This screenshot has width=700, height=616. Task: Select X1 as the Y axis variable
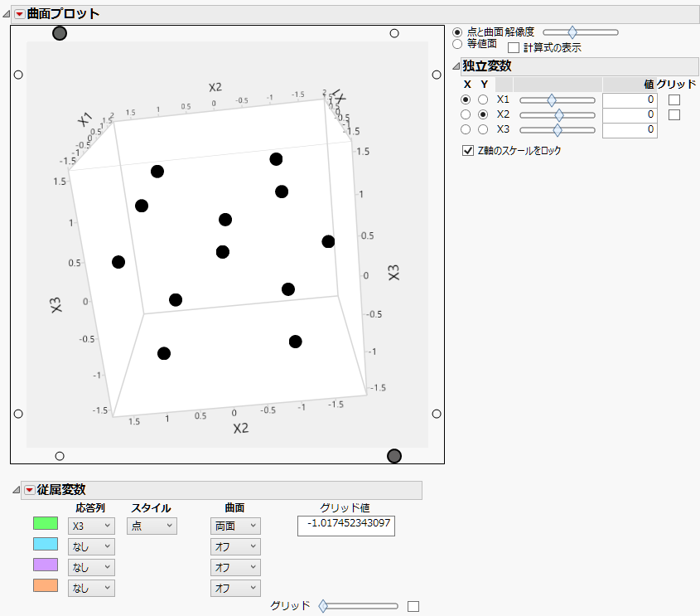click(x=483, y=99)
